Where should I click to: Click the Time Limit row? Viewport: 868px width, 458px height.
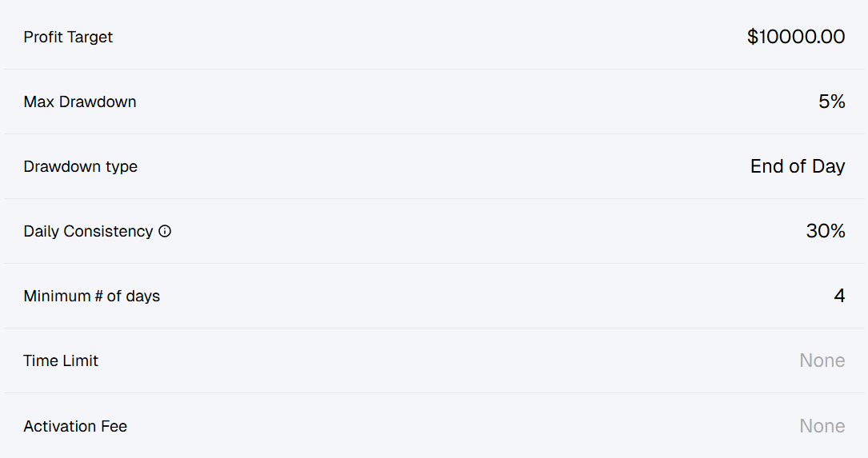(x=434, y=360)
